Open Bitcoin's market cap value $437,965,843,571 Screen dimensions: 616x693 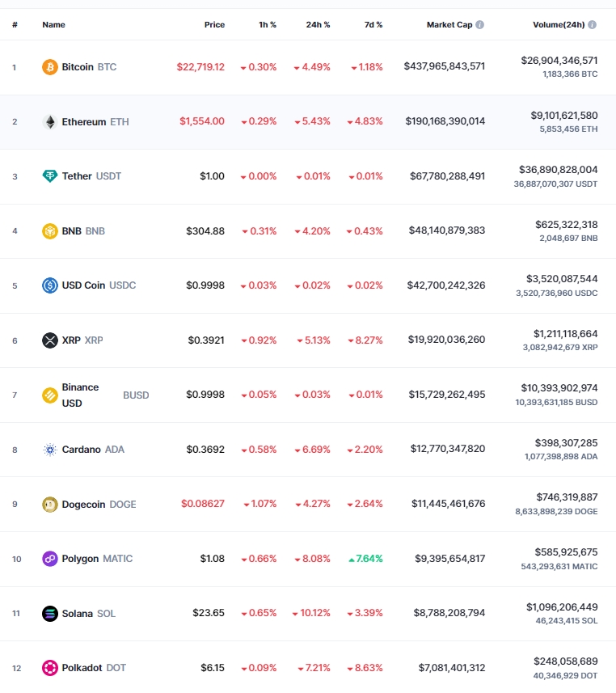pyautogui.click(x=444, y=66)
